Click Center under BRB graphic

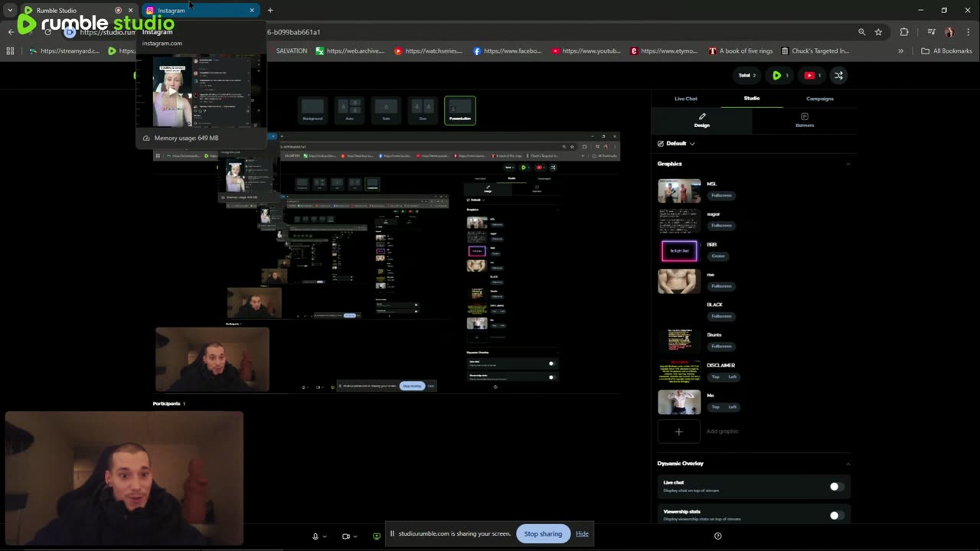718,256
